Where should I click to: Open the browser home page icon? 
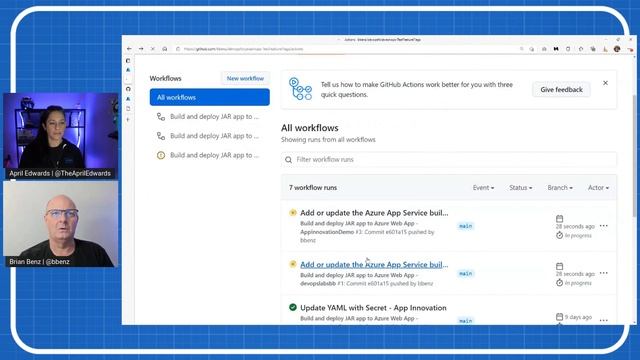(164, 49)
